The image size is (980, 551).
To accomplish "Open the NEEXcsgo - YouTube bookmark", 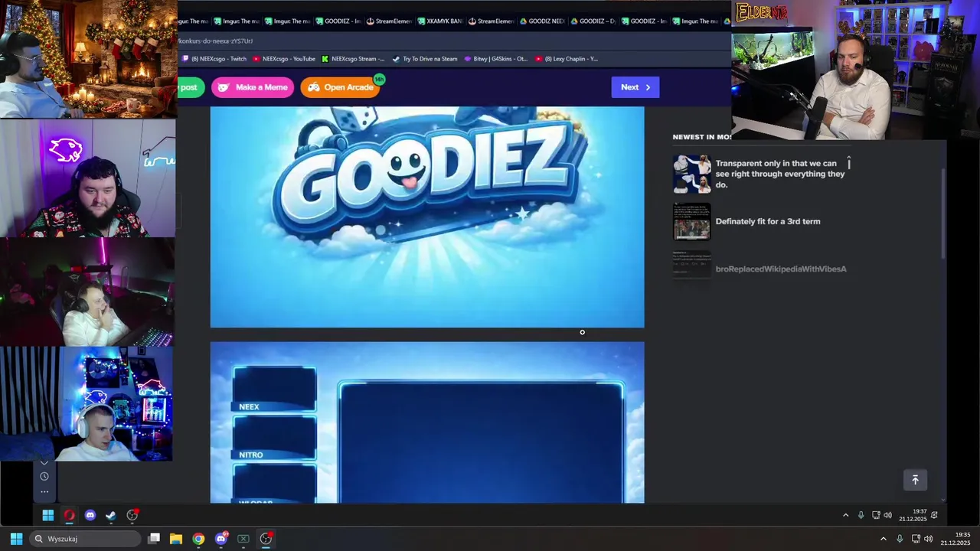I will [x=284, y=59].
